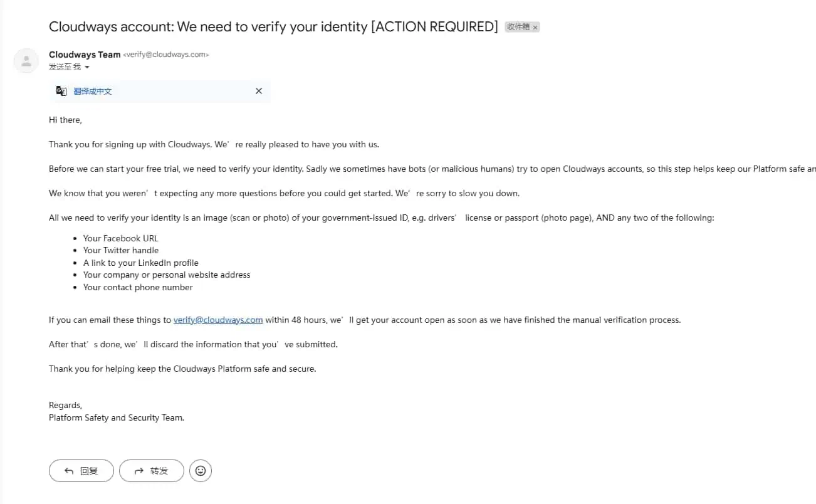Dismiss the translation bar with X
Image resolution: width=816 pixels, height=504 pixels.
(x=258, y=91)
